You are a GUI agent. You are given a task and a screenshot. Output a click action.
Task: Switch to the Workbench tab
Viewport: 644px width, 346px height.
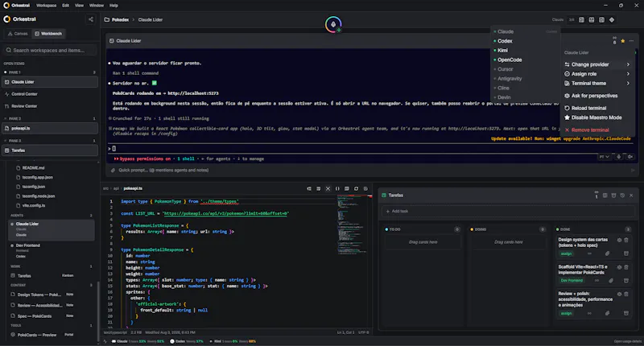pos(48,34)
